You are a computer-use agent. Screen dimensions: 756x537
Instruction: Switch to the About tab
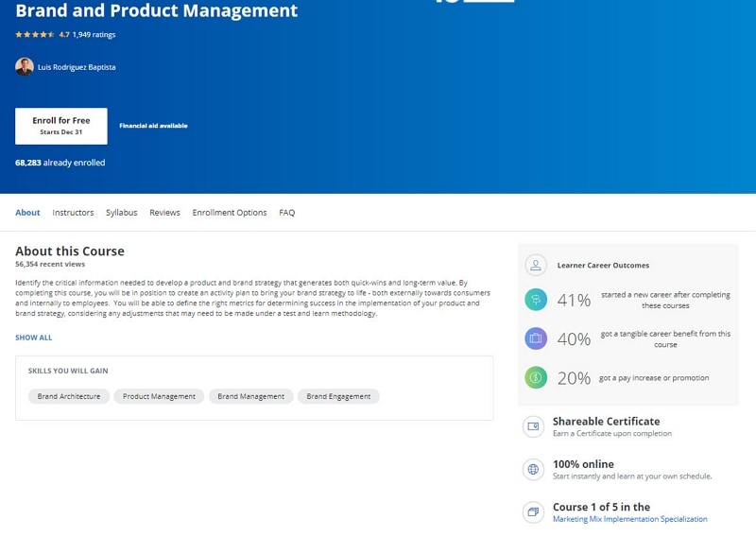click(x=27, y=213)
